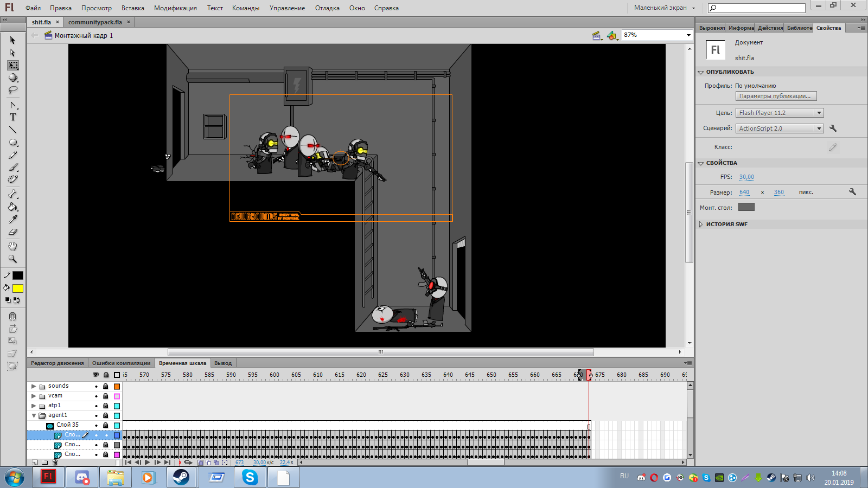Click the New Folder icon in timeline

45,463
